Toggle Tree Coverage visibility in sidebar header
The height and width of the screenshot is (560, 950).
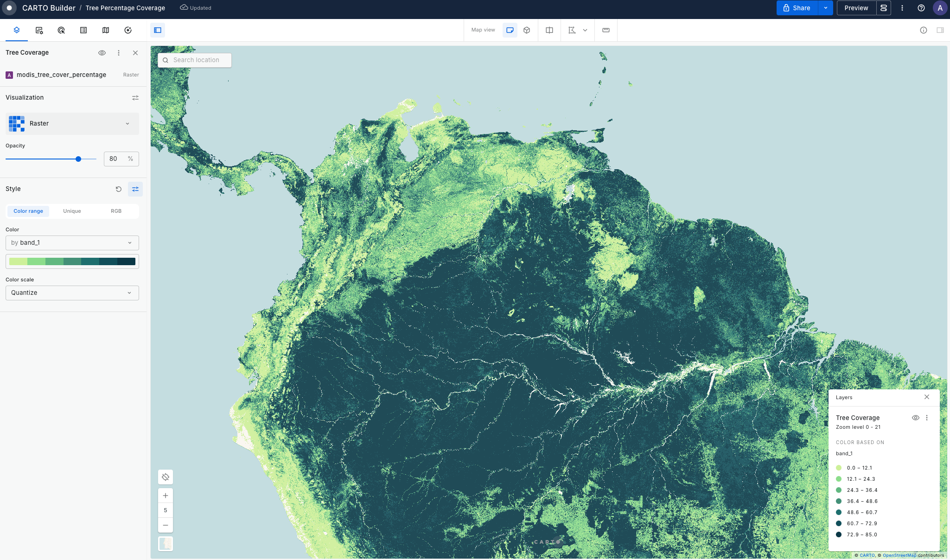point(102,53)
